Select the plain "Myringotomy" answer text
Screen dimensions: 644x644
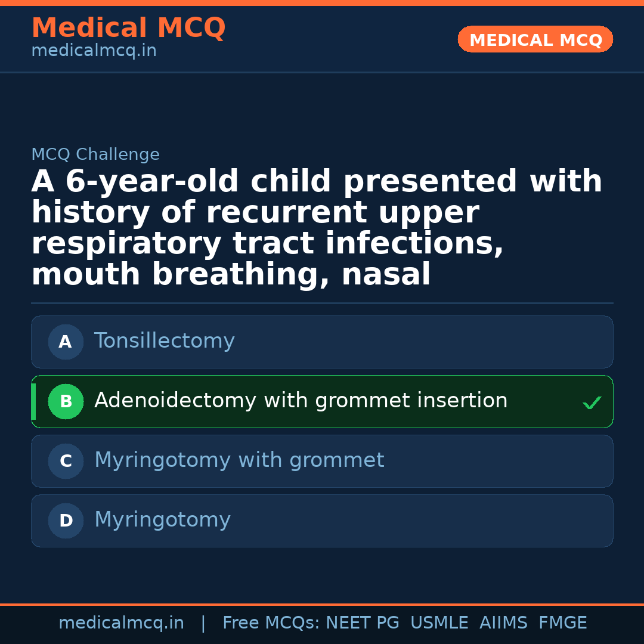click(162, 520)
